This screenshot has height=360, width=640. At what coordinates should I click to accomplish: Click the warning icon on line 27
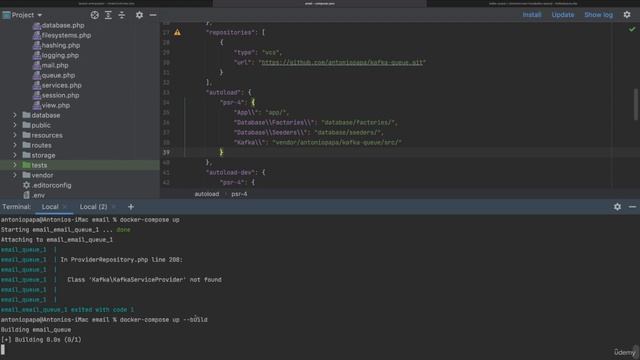[178, 32]
